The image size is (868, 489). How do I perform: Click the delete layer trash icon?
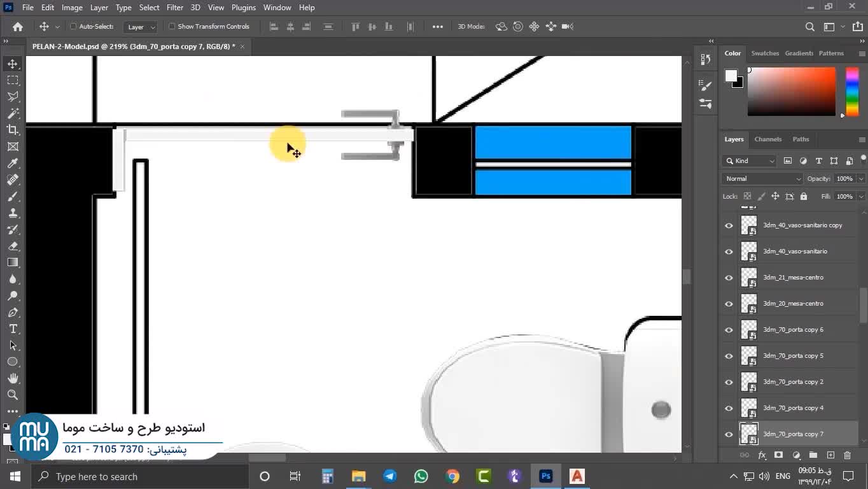tap(847, 455)
